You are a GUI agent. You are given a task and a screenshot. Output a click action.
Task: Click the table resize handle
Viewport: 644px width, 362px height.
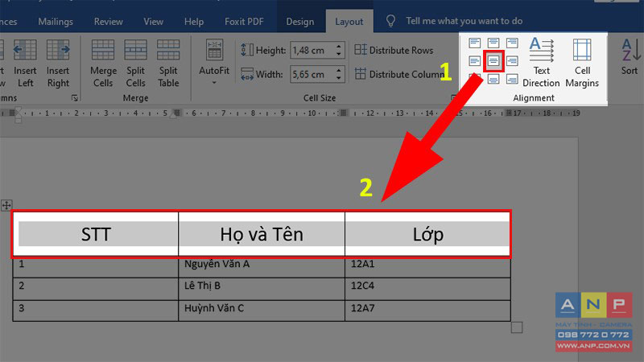click(x=517, y=327)
